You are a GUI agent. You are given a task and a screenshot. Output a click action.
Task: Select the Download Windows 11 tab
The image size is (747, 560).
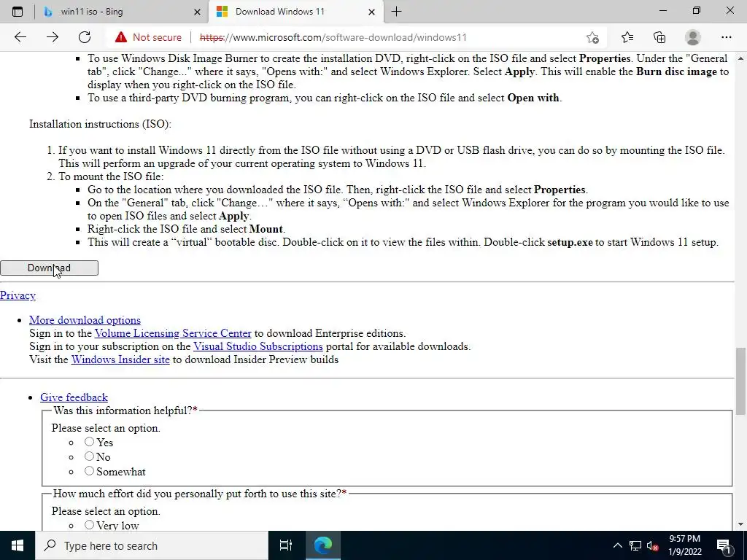[x=295, y=12]
